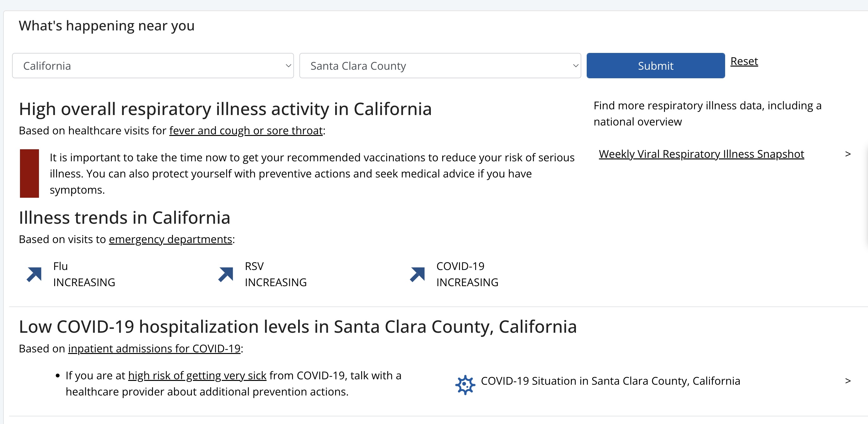Click the COVID-19 increasing arrow icon
This screenshot has height=424, width=868.
(x=417, y=274)
